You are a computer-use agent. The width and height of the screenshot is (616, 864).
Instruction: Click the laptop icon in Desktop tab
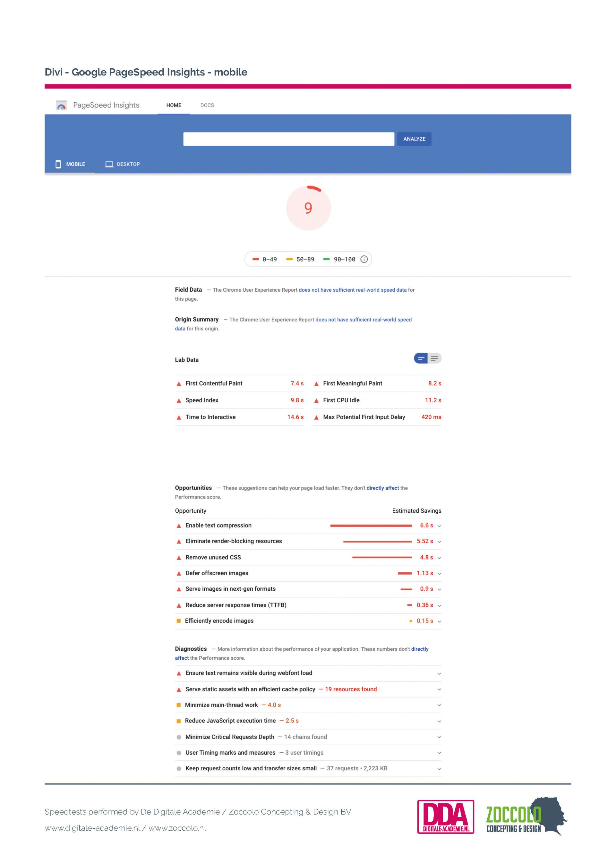click(x=109, y=164)
